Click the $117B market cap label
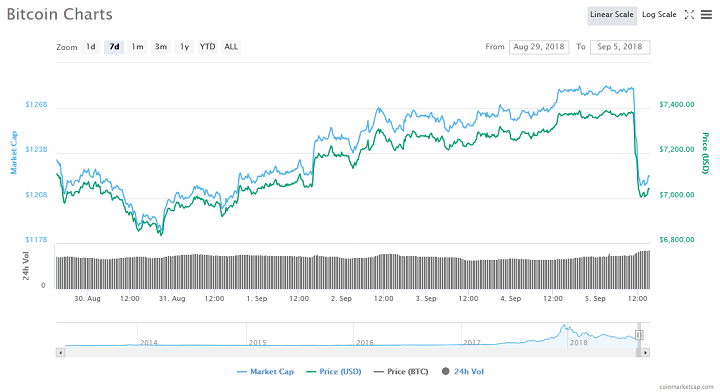 click(x=36, y=240)
